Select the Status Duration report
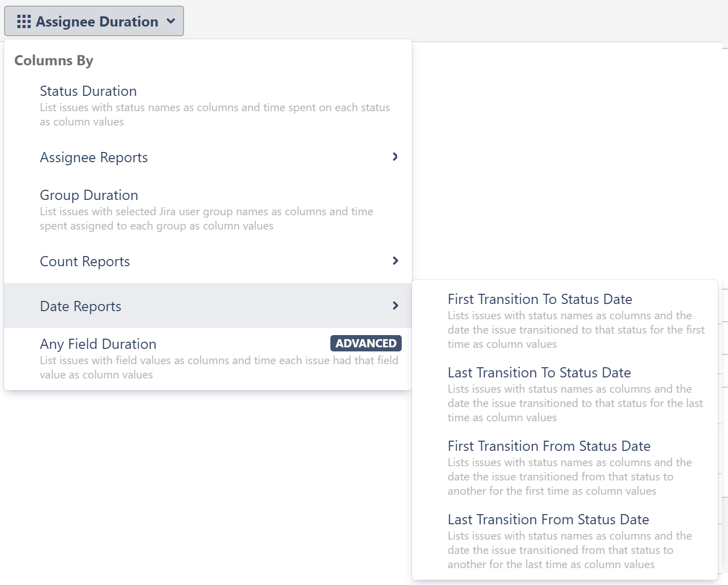This screenshot has width=728, height=585. tap(88, 91)
